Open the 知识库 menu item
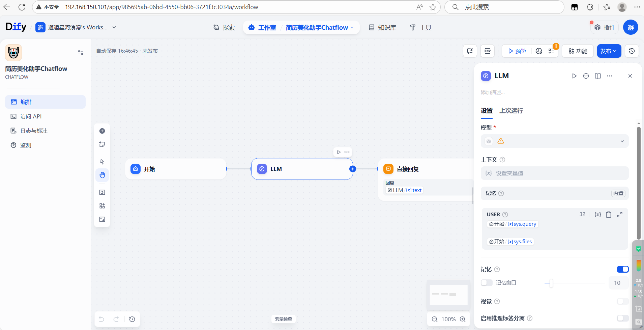644x330 pixels. pos(382,27)
